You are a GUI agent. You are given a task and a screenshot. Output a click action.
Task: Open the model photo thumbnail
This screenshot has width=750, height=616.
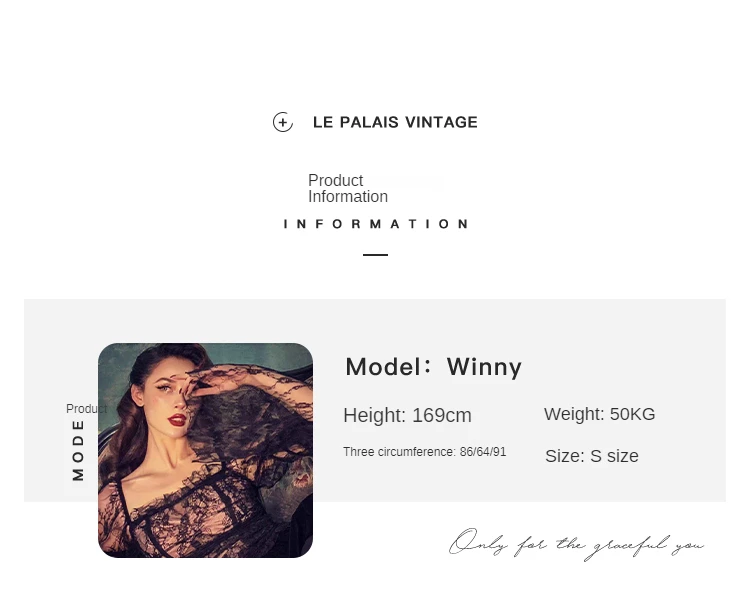pos(206,450)
